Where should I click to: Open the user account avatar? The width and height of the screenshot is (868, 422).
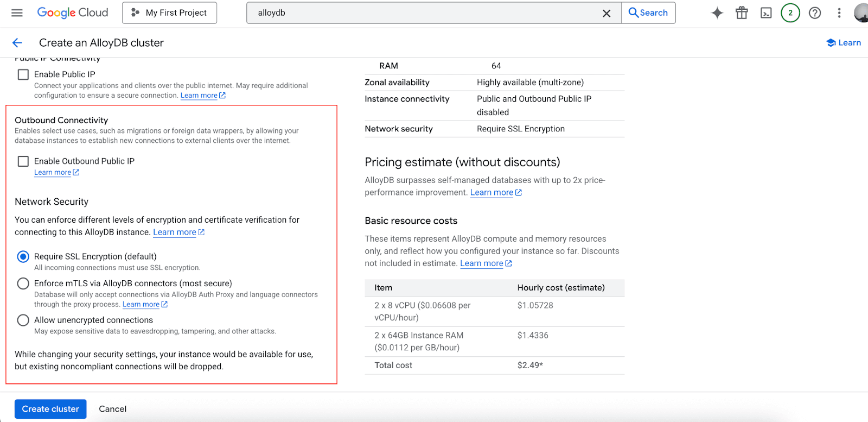point(861,13)
